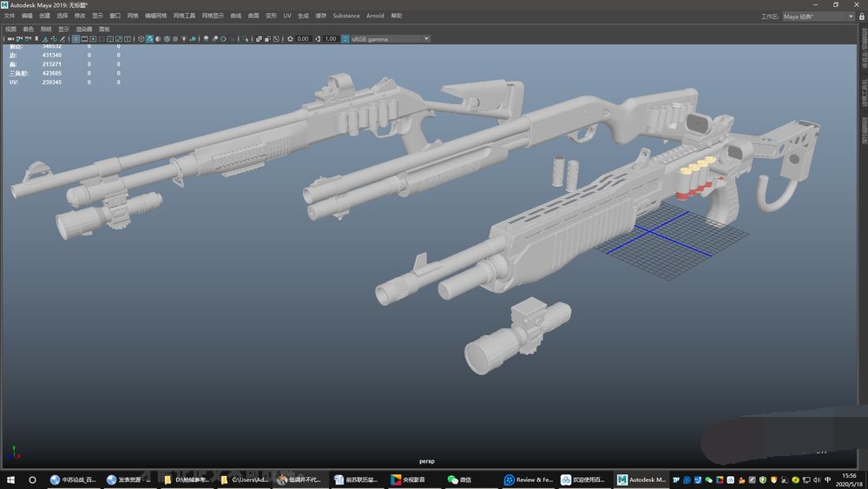The height and width of the screenshot is (489, 868).
Task: Edit the gamma value 1.00
Action: [x=331, y=39]
